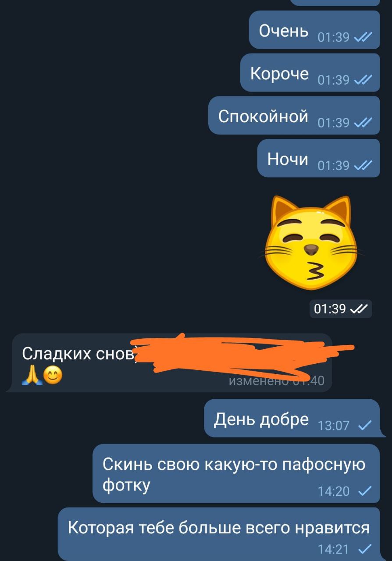The width and height of the screenshot is (392, 561).
Task: Click read checkmarks on 'Ночи' message
Action: pos(363,166)
